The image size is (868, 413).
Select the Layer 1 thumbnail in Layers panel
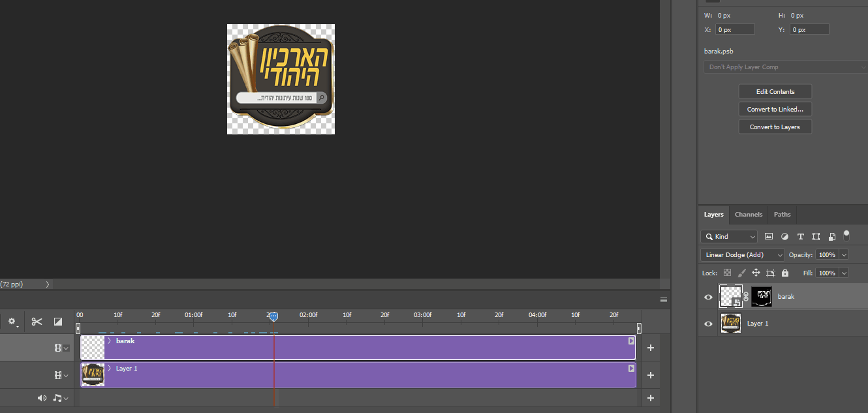click(731, 324)
